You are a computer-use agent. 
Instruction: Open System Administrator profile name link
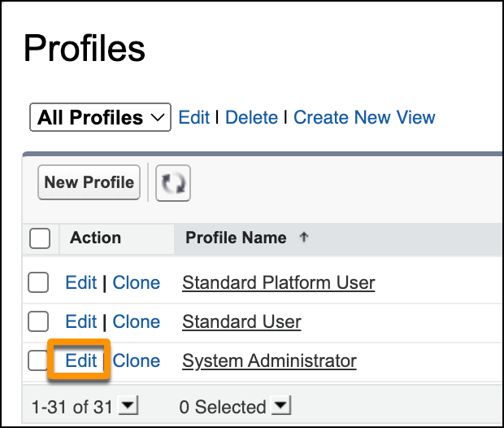[269, 360]
